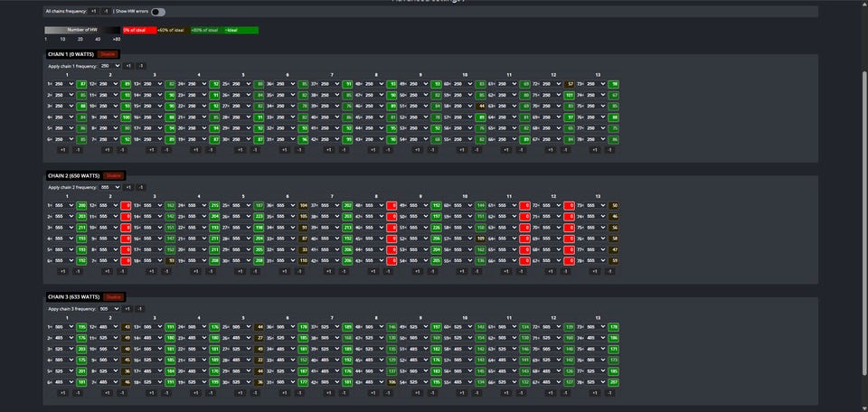This screenshot has height=412, width=868.
Task: Disable Chain 3 (633 WATTS)
Action: coord(113,297)
